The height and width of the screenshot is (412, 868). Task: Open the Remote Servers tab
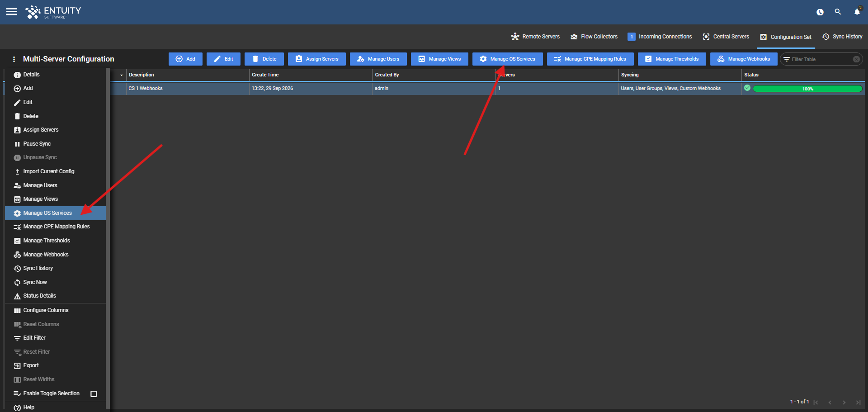click(535, 37)
